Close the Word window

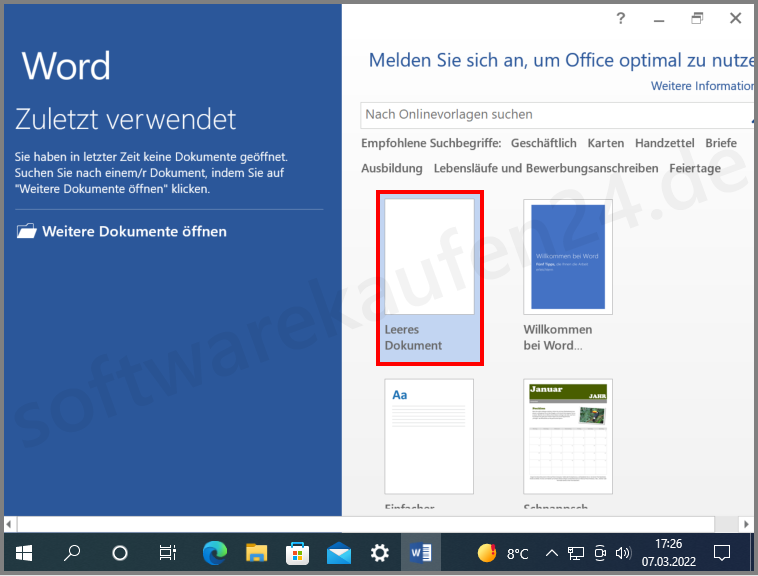pos(736,18)
